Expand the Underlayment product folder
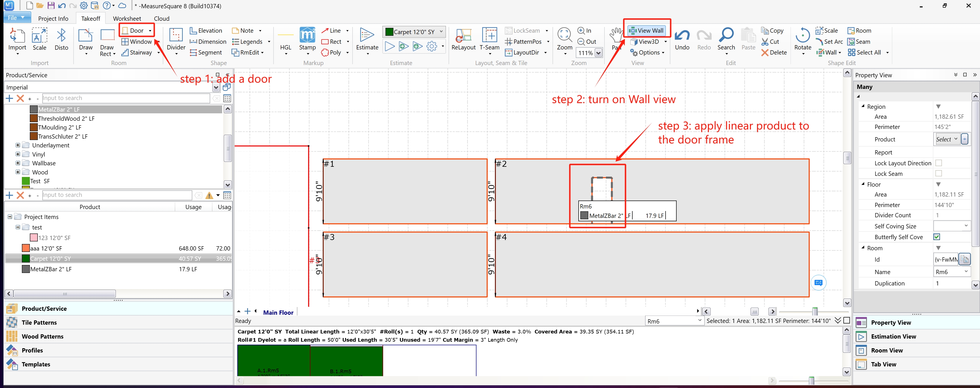The image size is (980, 388). point(18,145)
